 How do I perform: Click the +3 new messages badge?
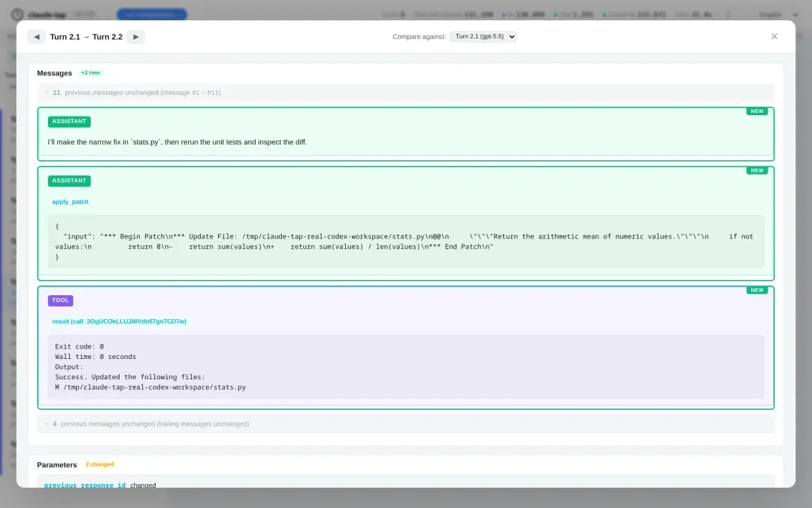coord(91,72)
